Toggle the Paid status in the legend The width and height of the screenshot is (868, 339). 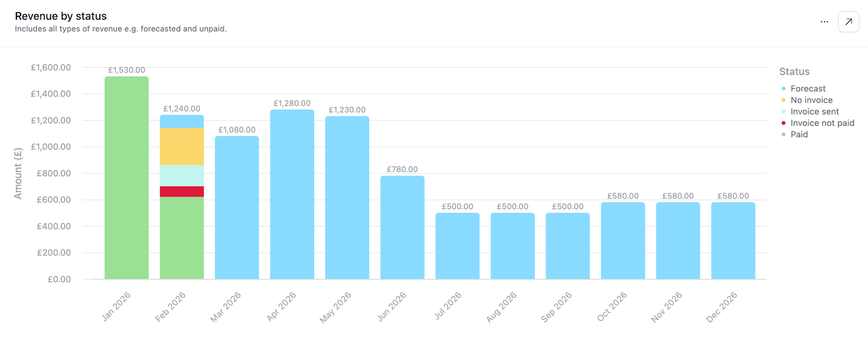799,134
